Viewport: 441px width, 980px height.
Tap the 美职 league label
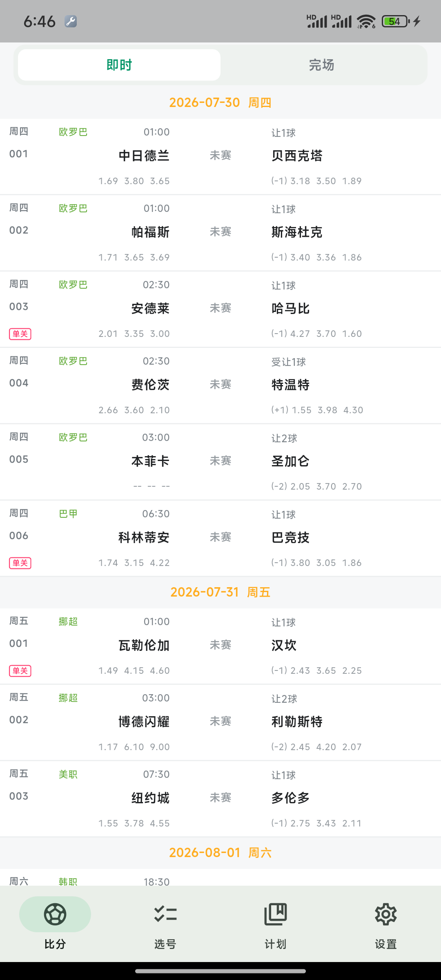click(68, 774)
